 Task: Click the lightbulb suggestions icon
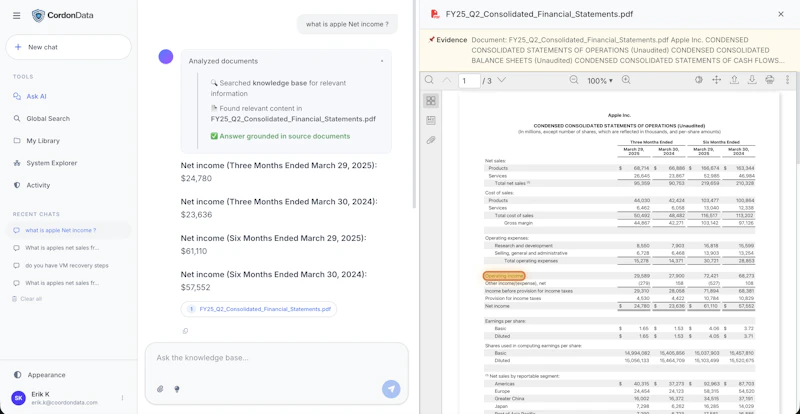pyautogui.click(x=177, y=389)
